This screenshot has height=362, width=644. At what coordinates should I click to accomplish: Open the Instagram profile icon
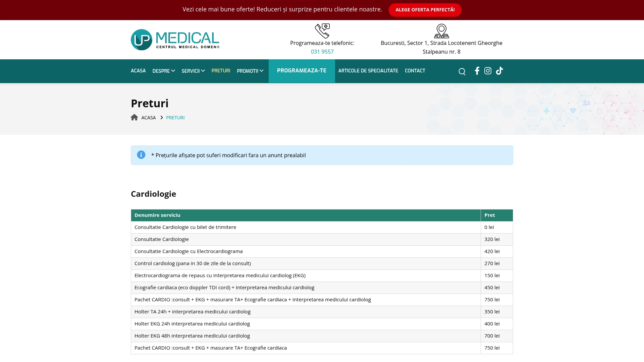tap(488, 71)
